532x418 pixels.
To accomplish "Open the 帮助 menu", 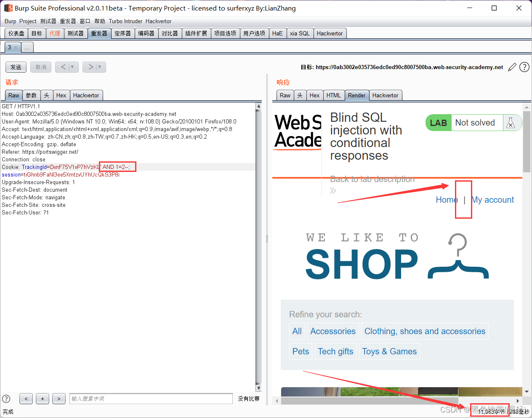I will point(100,21).
